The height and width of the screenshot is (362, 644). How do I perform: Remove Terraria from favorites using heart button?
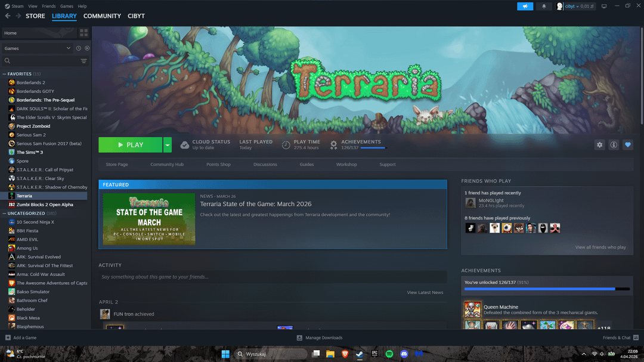pos(627,145)
